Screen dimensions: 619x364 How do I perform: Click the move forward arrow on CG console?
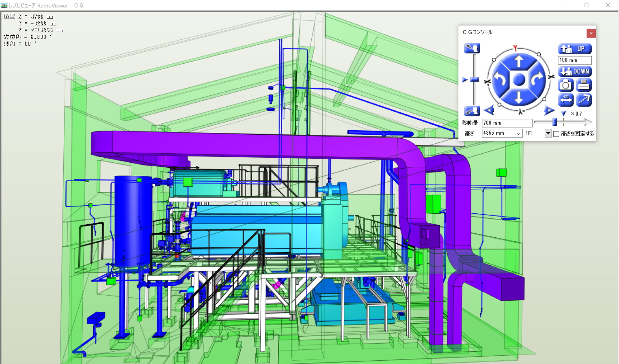[519, 61]
